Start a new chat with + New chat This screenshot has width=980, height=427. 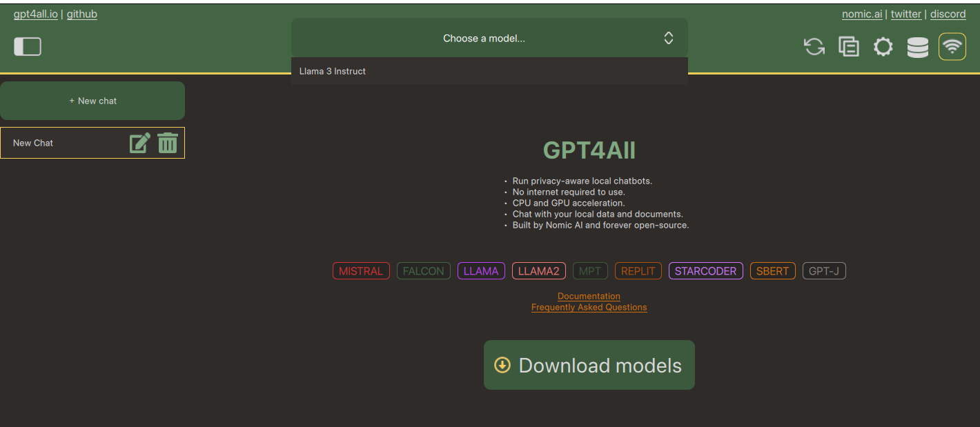(92, 101)
